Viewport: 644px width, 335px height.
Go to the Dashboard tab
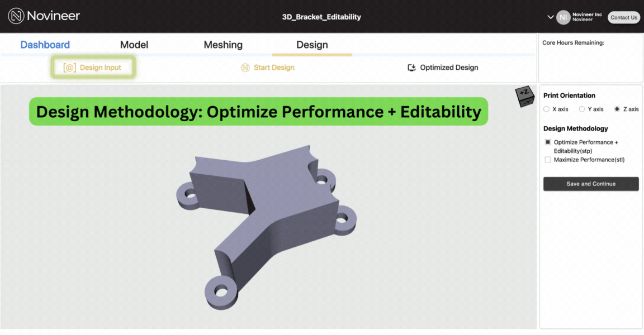45,45
